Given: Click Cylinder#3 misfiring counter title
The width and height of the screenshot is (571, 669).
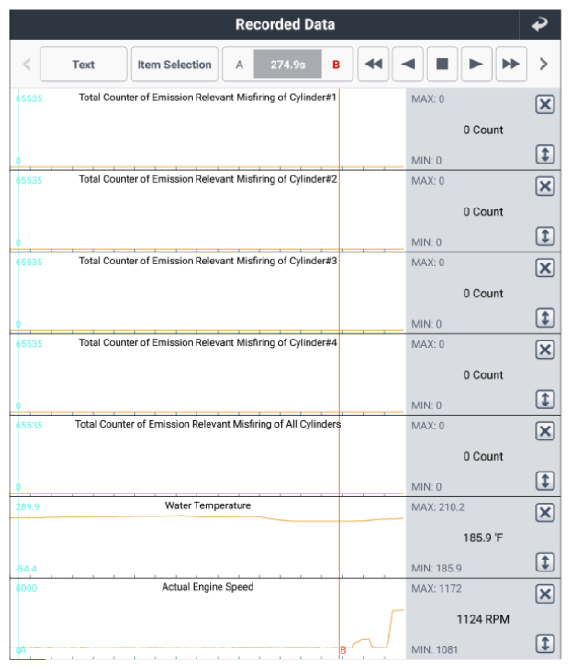Looking at the screenshot, I should coord(208,261).
